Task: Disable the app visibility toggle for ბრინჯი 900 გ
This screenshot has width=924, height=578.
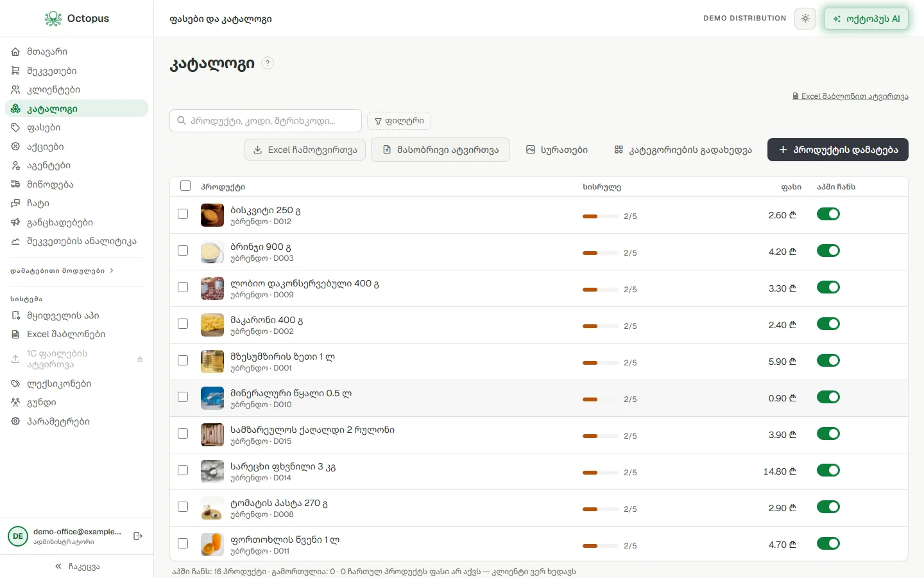Action: coord(828,250)
